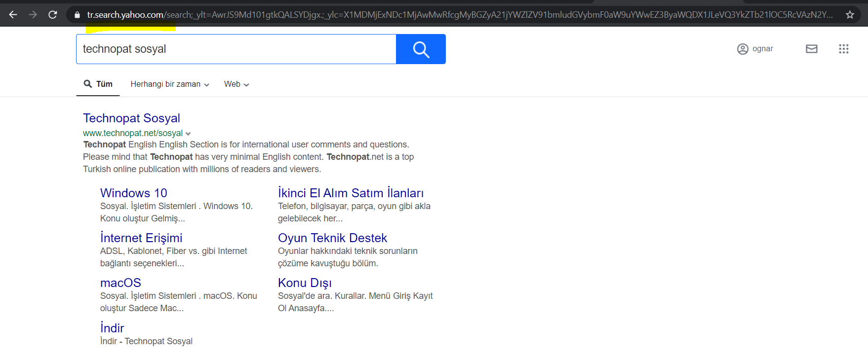Open the macOS sublink

(x=120, y=283)
